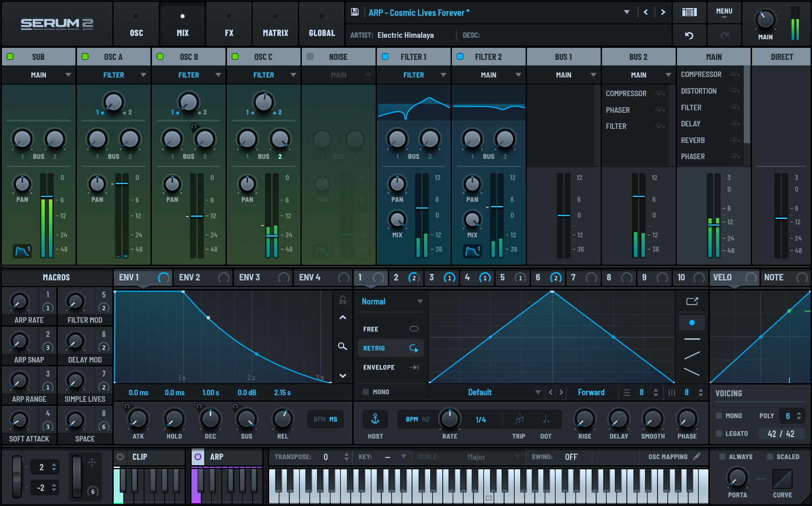Select the falling ramp LFO draw tool
The image size is (812, 506).
[692, 372]
